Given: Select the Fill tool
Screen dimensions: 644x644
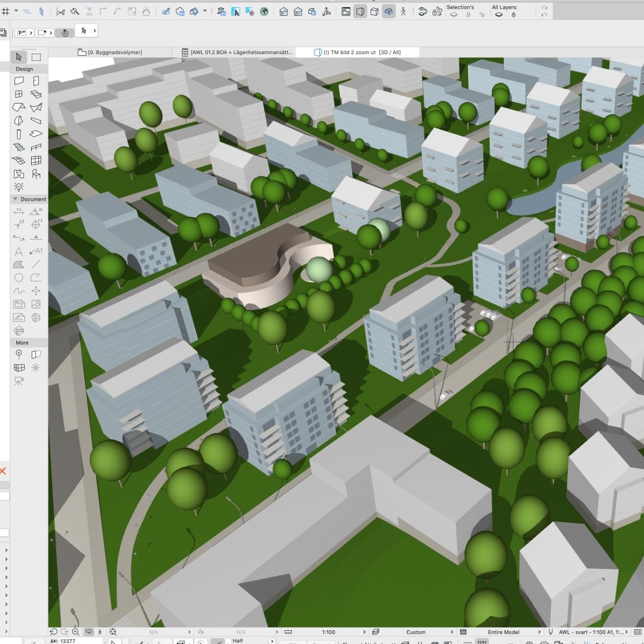Looking at the screenshot, I should [19, 264].
